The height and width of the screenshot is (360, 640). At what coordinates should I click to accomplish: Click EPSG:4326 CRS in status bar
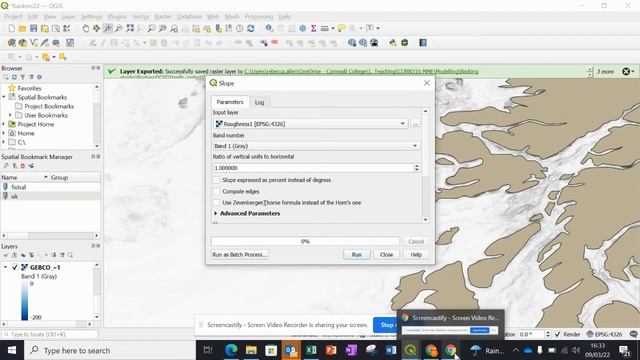(x=604, y=334)
